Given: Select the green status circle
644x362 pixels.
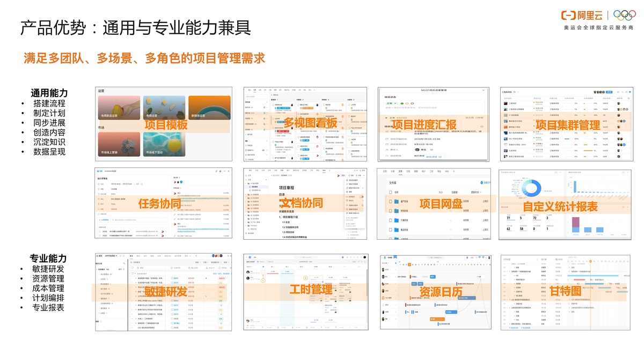Looking at the screenshot, I should coord(402,103).
